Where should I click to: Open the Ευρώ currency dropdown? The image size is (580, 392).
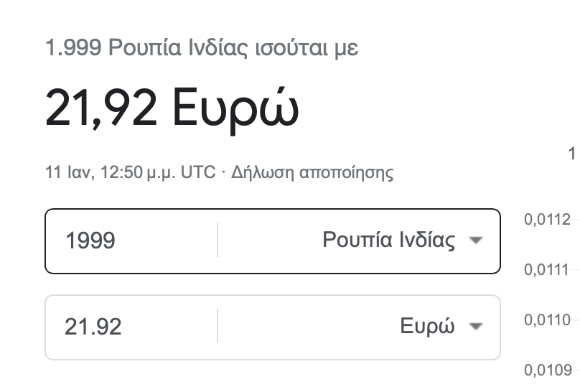[x=441, y=327]
